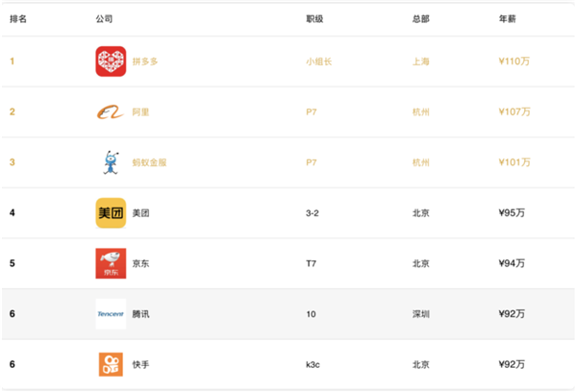Click the 总部 column header
Viewport: 577px width, 392px height.
(x=419, y=19)
